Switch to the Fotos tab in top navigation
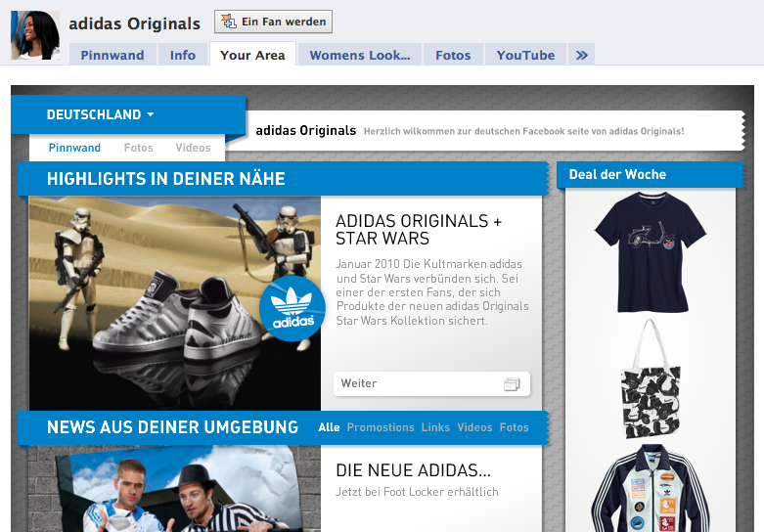The width and height of the screenshot is (764, 532). pyautogui.click(x=453, y=55)
